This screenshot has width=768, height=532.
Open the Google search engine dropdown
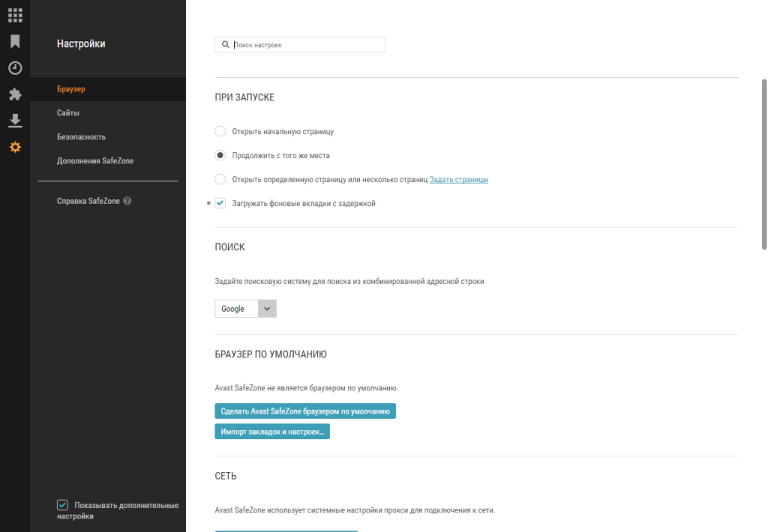(245, 308)
